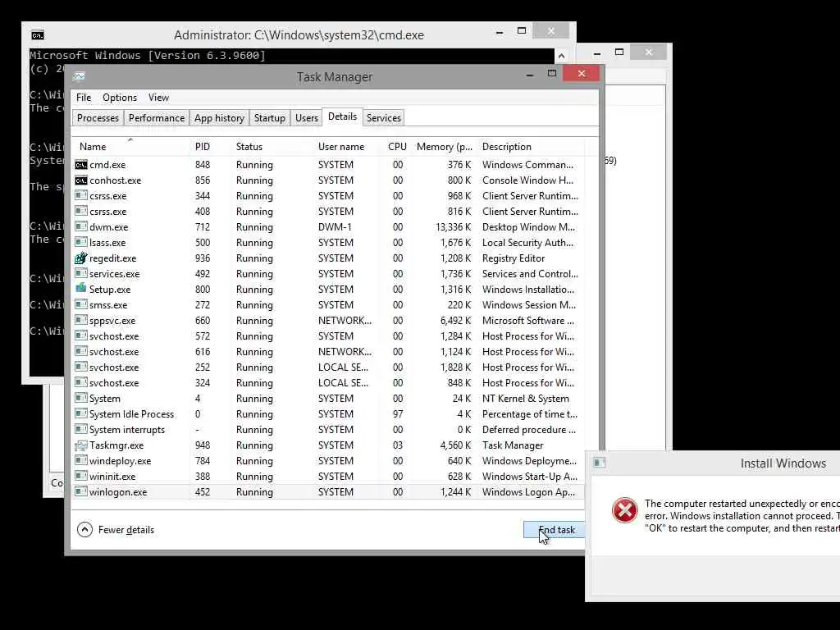Click the svchost.exe icon with PID 572

point(81,336)
